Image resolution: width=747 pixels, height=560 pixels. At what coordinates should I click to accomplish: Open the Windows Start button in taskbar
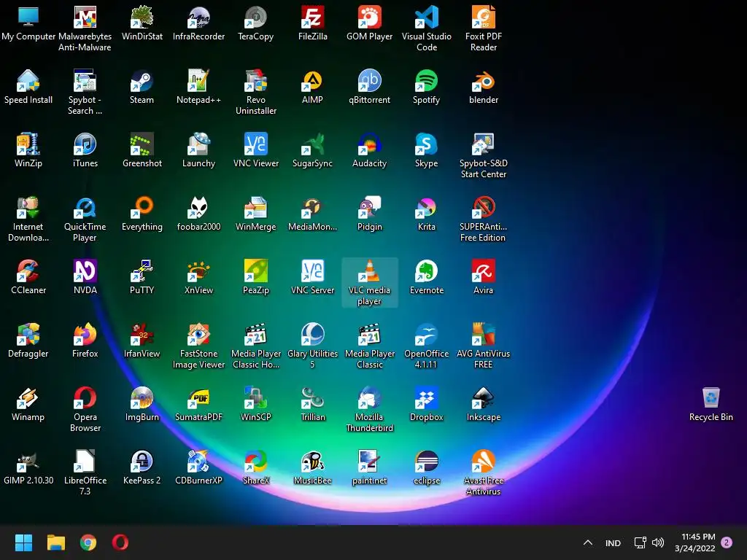point(23,542)
